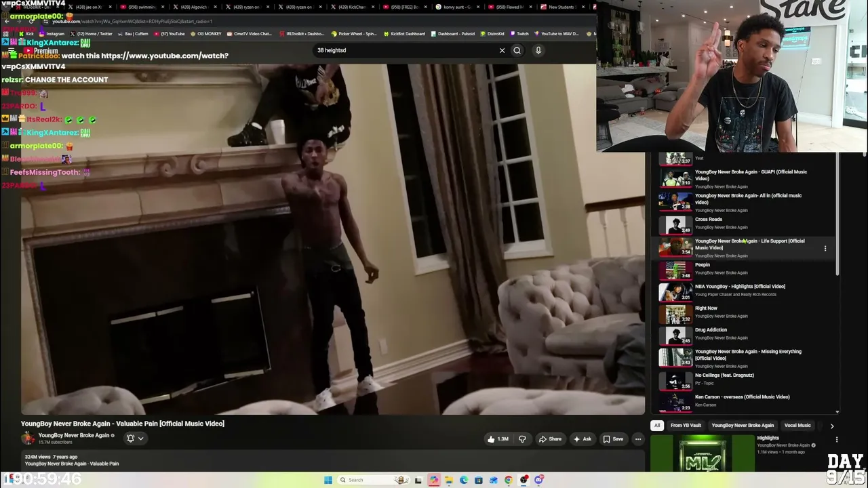The image size is (868, 488).
Task: Start voice search with the microphone icon
Action: click(x=538, y=50)
